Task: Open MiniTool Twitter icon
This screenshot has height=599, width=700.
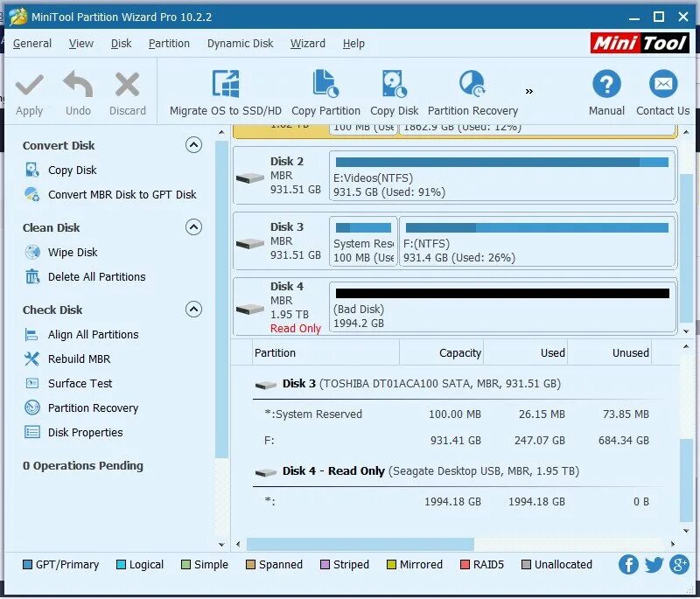Action: (654, 565)
